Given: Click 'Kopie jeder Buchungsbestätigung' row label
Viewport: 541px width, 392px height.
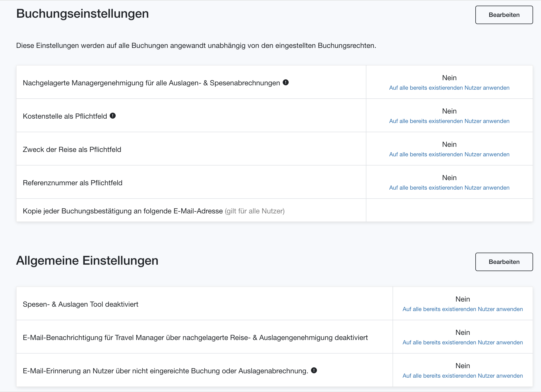Looking at the screenshot, I should point(154,211).
